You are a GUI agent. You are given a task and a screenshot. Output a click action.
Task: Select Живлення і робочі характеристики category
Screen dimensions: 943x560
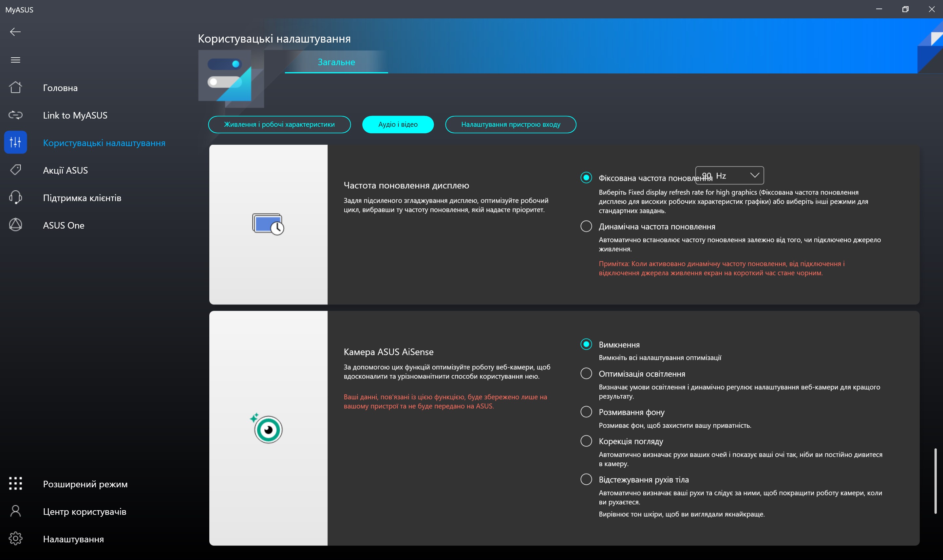coord(279,124)
